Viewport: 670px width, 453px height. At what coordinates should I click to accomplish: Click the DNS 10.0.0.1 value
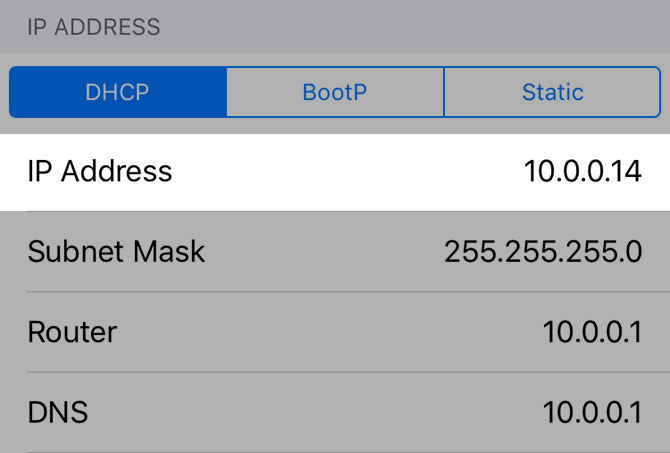pyautogui.click(x=592, y=411)
